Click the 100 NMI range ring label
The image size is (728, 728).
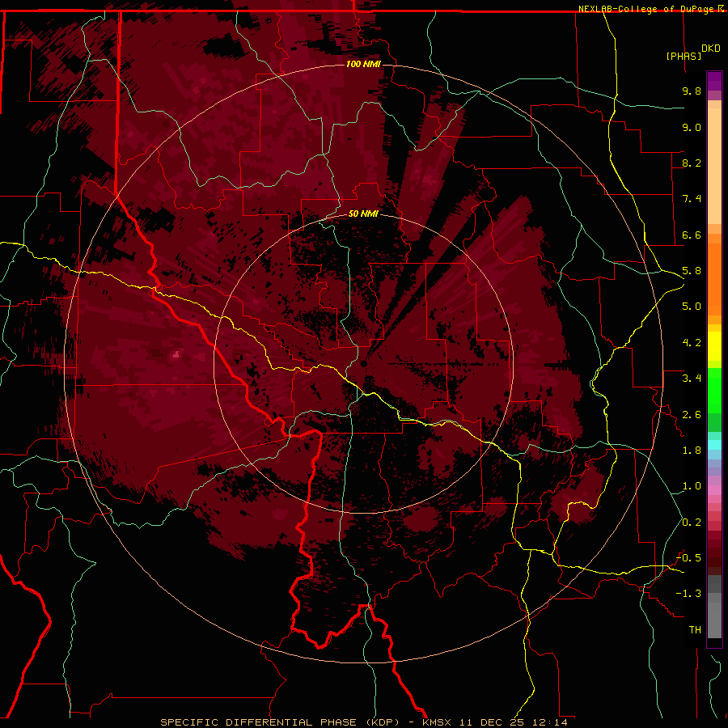363,64
